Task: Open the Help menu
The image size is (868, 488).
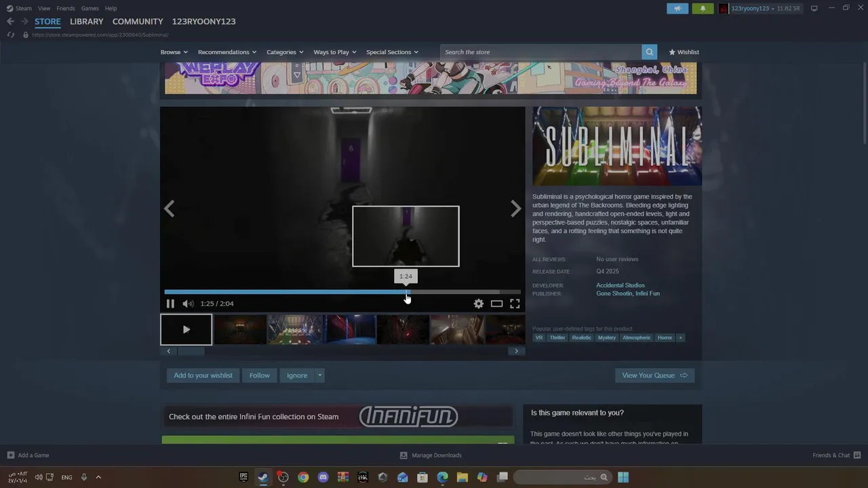Action: [x=111, y=8]
